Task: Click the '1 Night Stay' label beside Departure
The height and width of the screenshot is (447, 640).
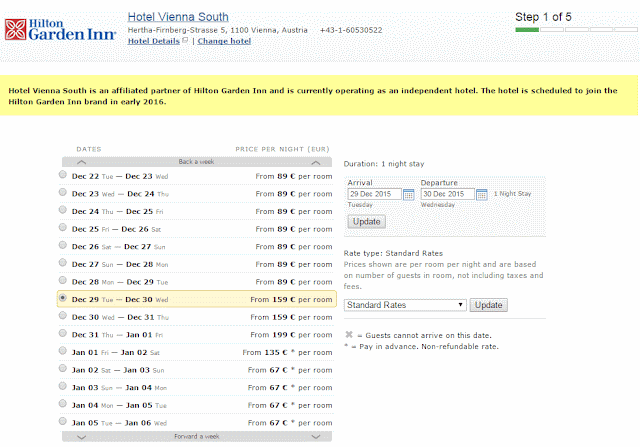Action: 512,194
